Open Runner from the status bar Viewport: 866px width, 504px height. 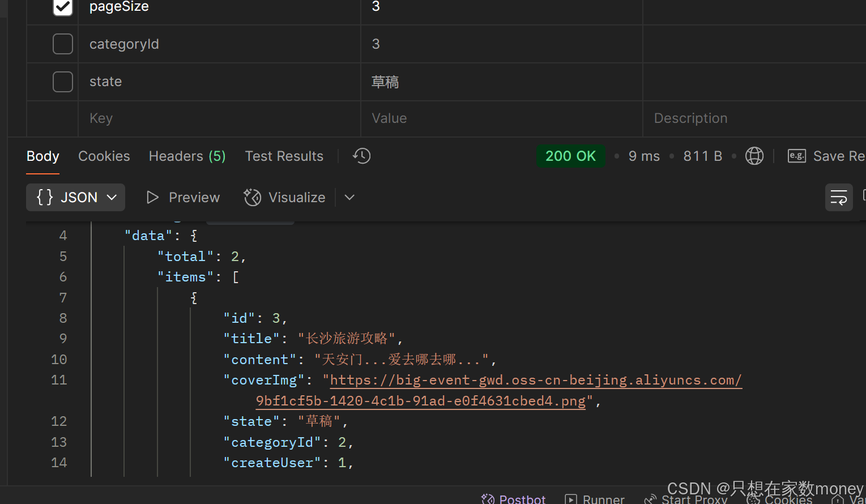pyautogui.click(x=595, y=499)
